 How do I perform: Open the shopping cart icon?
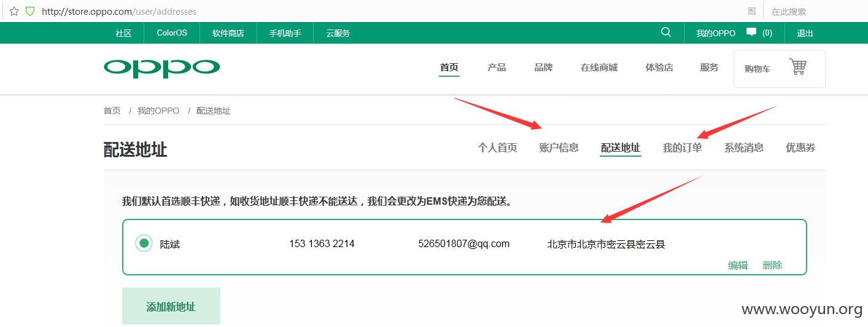[x=797, y=66]
